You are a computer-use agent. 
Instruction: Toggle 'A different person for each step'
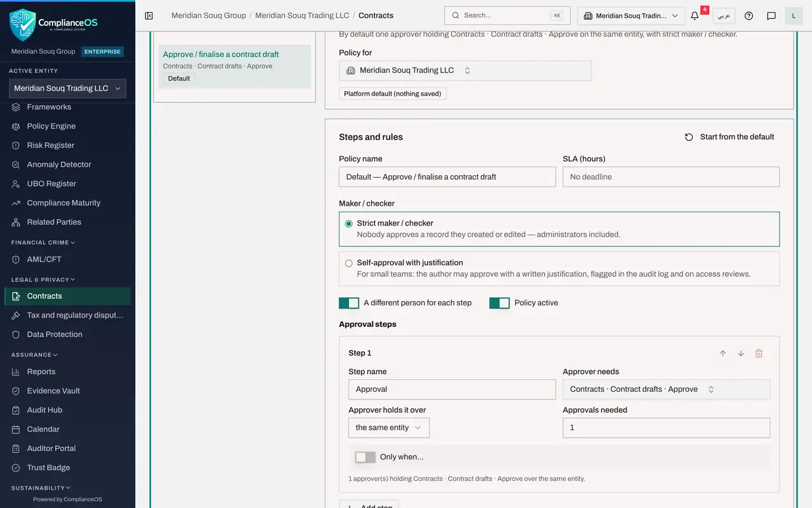pyautogui.click(x=349, y=303)
